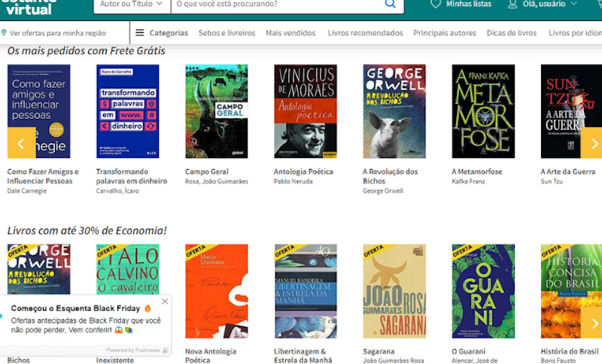This screenshot has height=364, width=602.
Task: Click the Categorias hamburger icon
Action: [x=140, y=32]
